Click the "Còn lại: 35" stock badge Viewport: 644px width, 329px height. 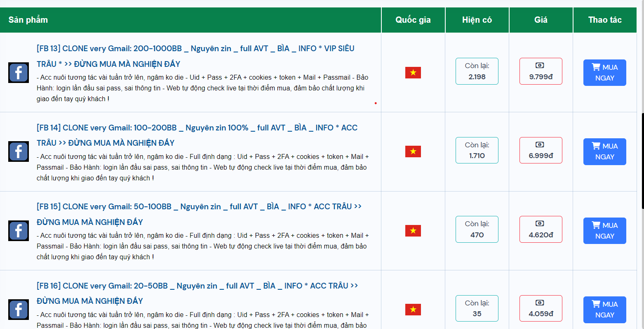(x=477, y=308)
